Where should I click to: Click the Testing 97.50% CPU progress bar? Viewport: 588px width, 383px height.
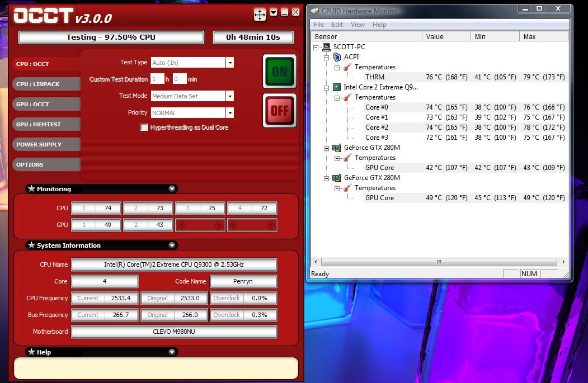pyautogui.click(x=111, y=37)
